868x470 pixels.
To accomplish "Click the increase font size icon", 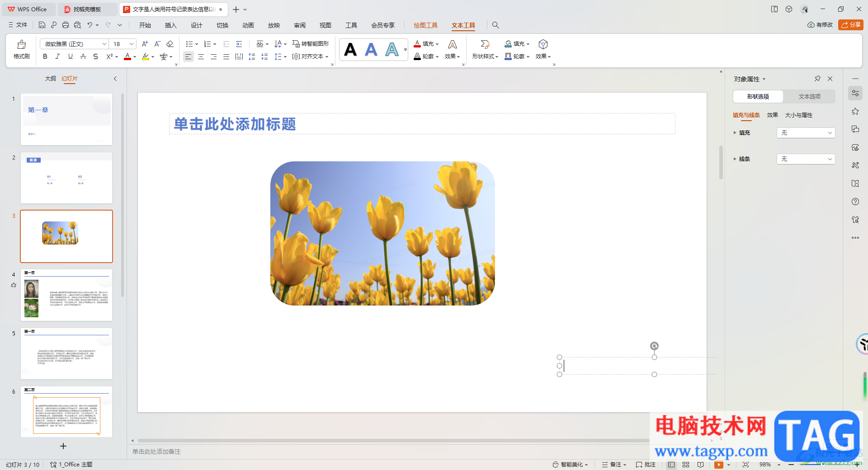I will [x=145, y=44].
